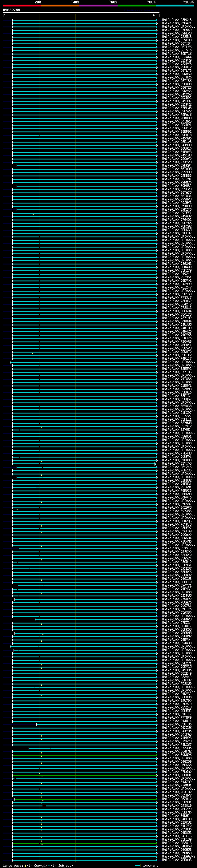Open the UniRef100_P97351 entry
Screen dimensions: 197x868
pyautogui.click(x=177, y=277)
